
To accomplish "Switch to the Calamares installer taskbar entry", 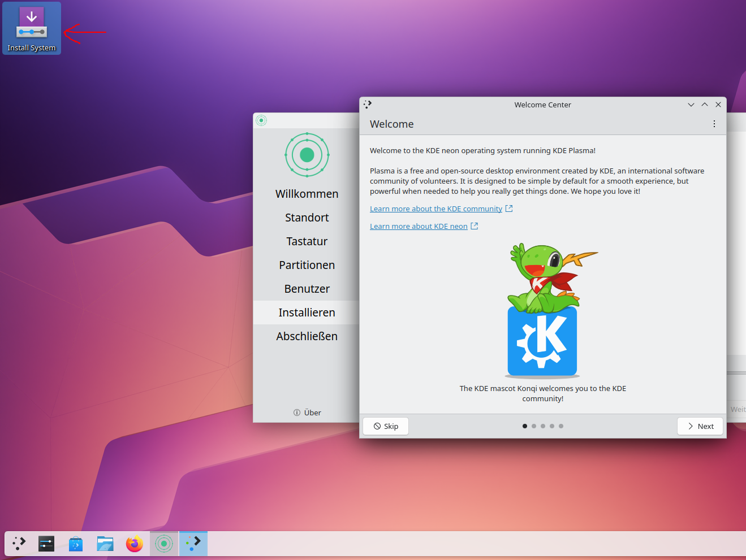I will [x=164, y=544].
